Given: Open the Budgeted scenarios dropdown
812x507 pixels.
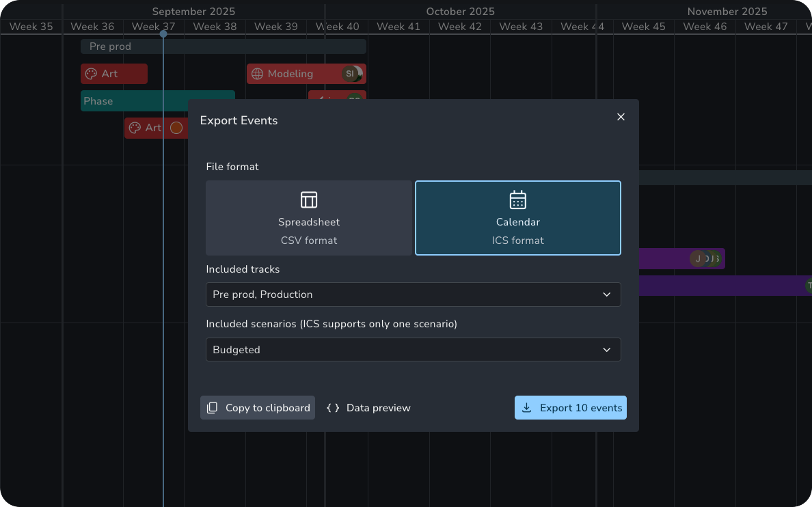Looking at the screenshot, I should point(413,349).
